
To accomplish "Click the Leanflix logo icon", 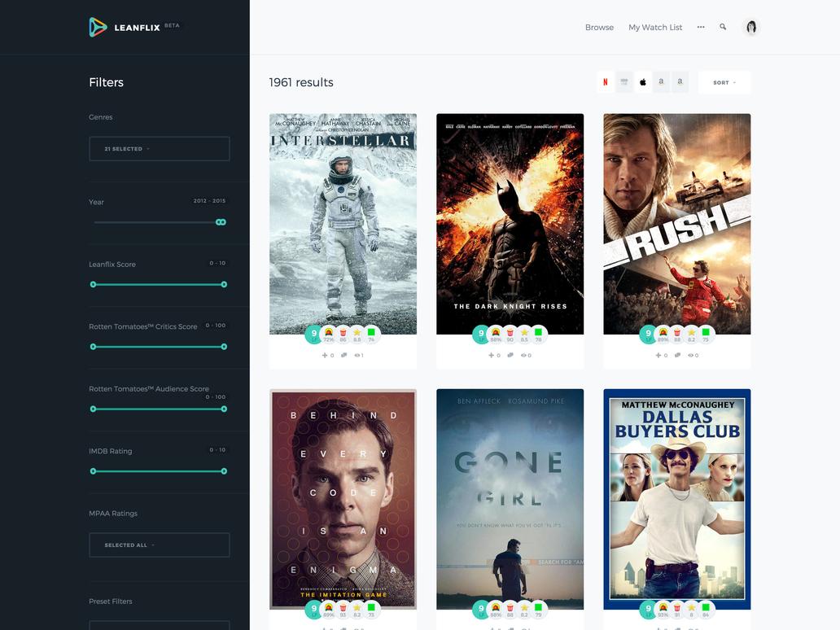I will point(98,28).
